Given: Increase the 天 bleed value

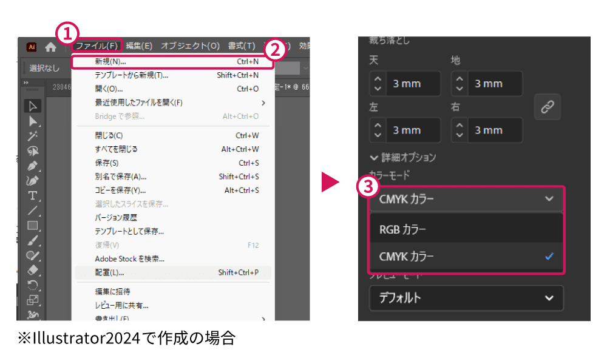Looking at the screenshot, I should point(378,79).
